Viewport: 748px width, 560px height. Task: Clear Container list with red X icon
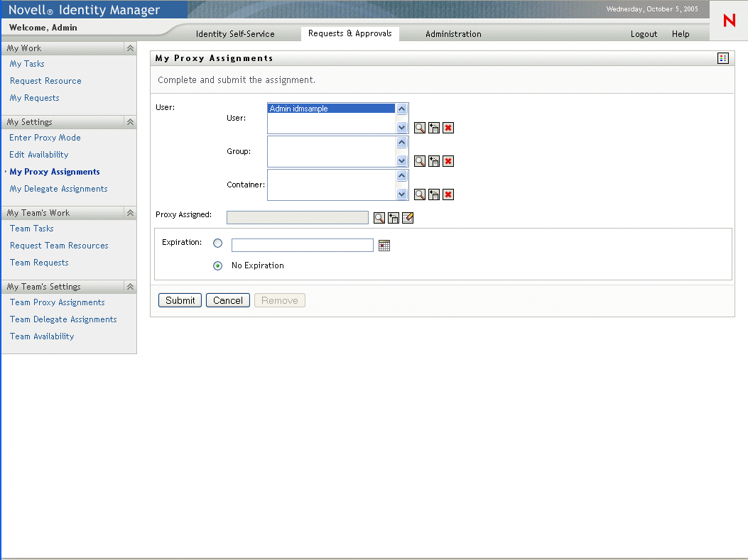tap(448, 194)
